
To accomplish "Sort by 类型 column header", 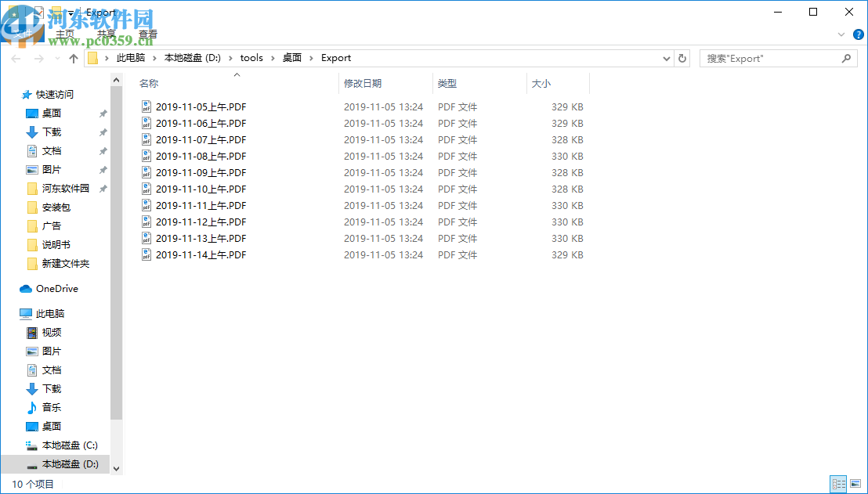I will coord(447,84).
